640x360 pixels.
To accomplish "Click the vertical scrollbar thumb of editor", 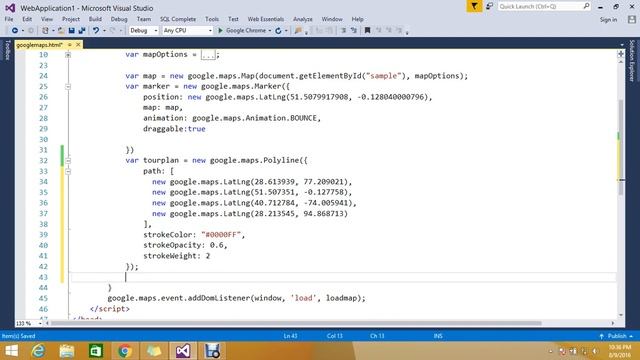I will 621,147.
